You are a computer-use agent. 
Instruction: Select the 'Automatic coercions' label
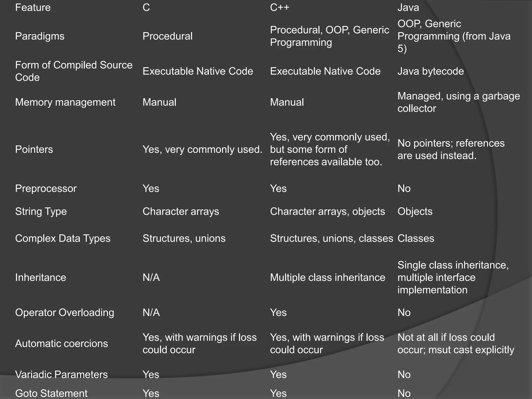pyautogui.click(x=61, y=343)
